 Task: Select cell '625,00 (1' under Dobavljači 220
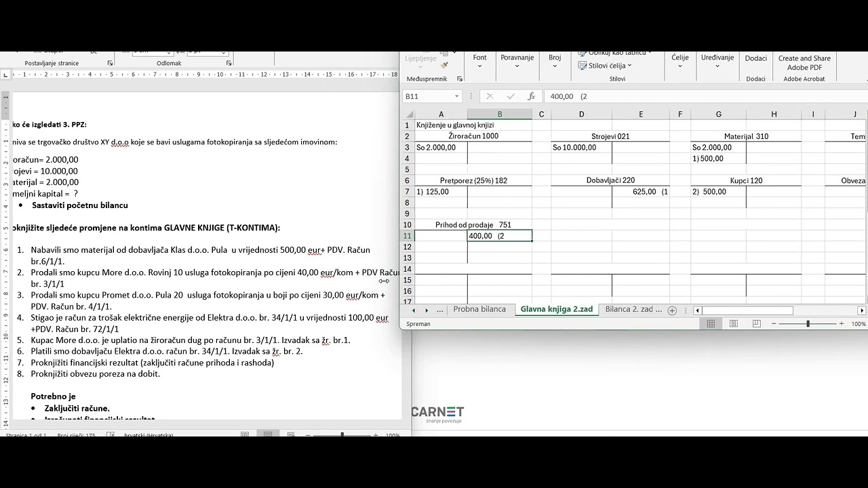pos(641,192)
